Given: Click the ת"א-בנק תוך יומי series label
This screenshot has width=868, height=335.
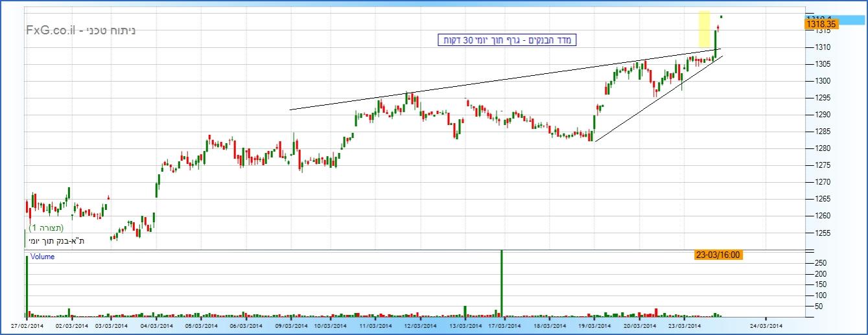Looking at the screenshot, I should (57, 241).
